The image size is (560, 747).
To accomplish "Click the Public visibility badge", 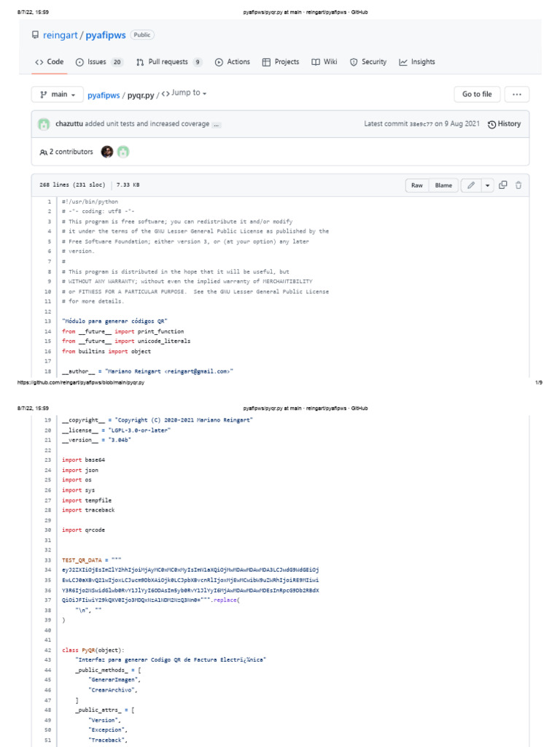I will pos(142,35).
